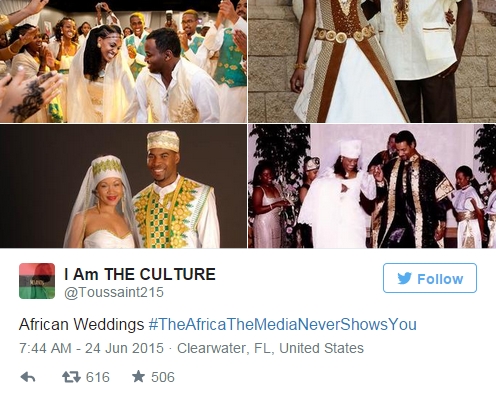Open the #TheAfricaTheMediaNeverShowsYou hashtag

point(283,324)
